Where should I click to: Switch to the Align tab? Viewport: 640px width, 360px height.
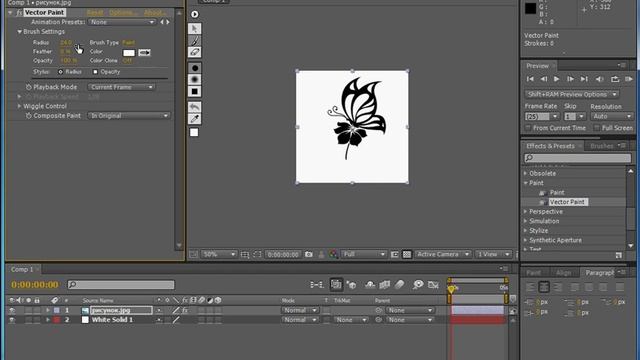coord(564,273)
